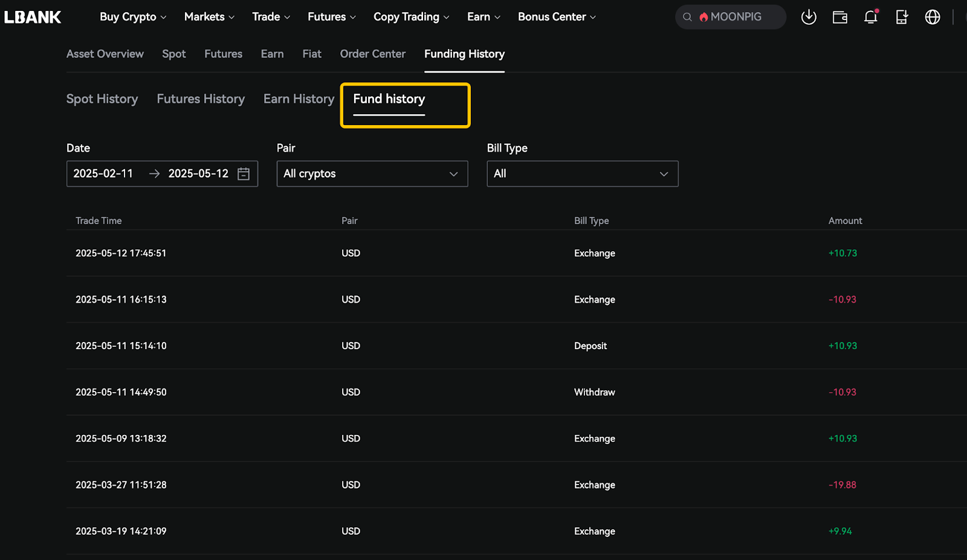The height and width of the screenshot is (560, 967).
Task: Click the Trade Time column header
Action: pos(99,221)
